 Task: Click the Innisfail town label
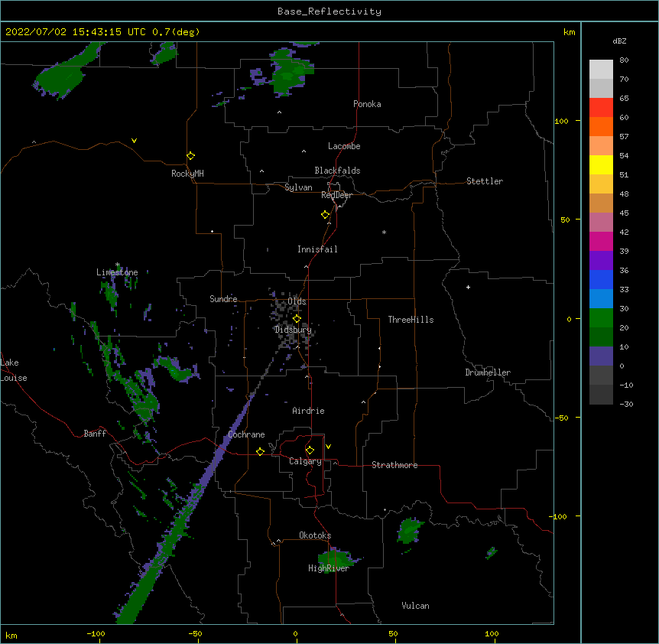[x=317, y=249]
